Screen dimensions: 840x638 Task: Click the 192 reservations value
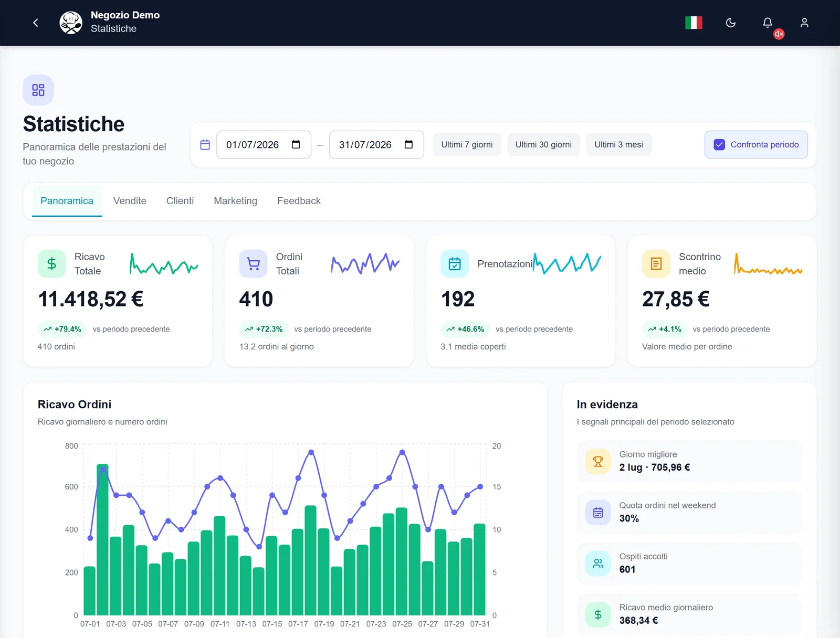pos(458,299)
